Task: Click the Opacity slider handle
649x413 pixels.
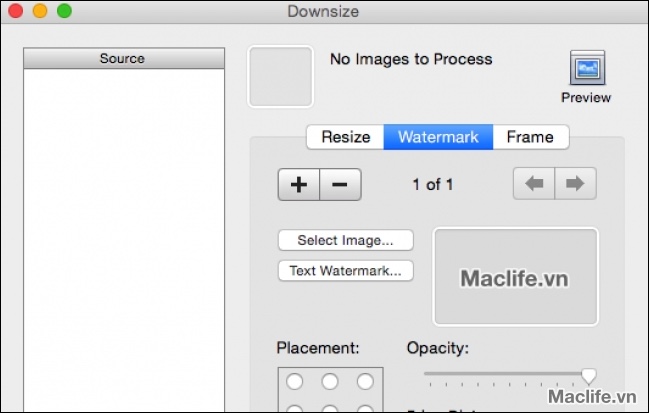Action: [x=589, y=376]
